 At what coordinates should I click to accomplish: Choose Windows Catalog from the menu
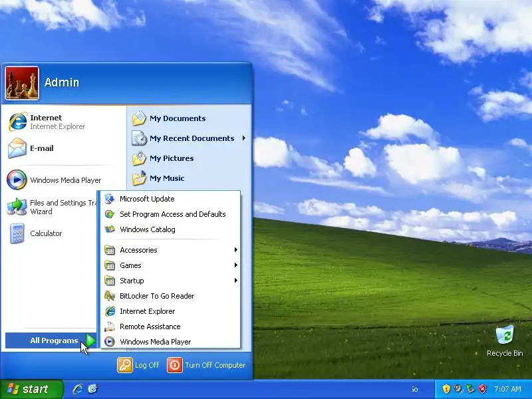pyautogui.click(x=171, y=229)
